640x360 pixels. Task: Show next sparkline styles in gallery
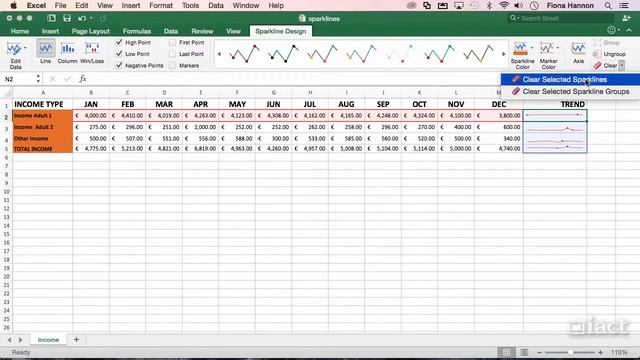point(503,54)
